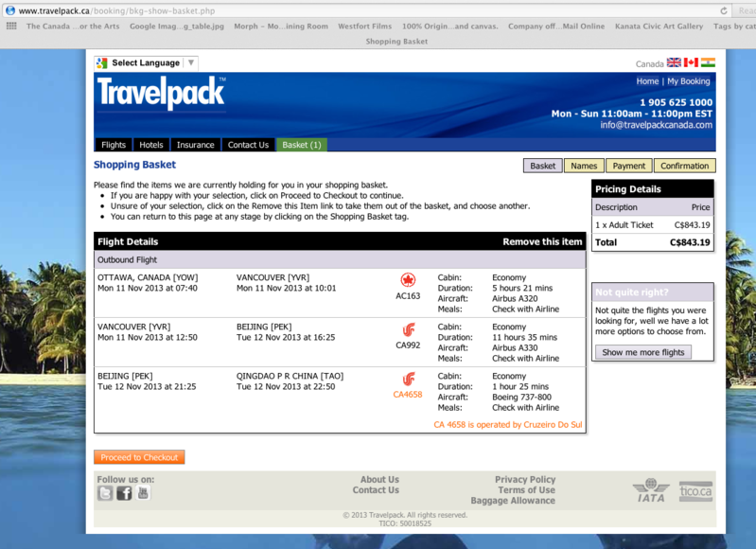Open the Facebook page icon
Screen dimensions: 756x549
coord(124,493)
